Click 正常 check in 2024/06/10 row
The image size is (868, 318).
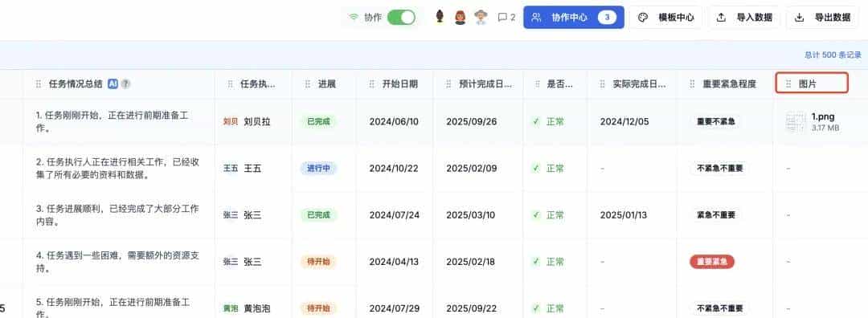click(548, 122)
